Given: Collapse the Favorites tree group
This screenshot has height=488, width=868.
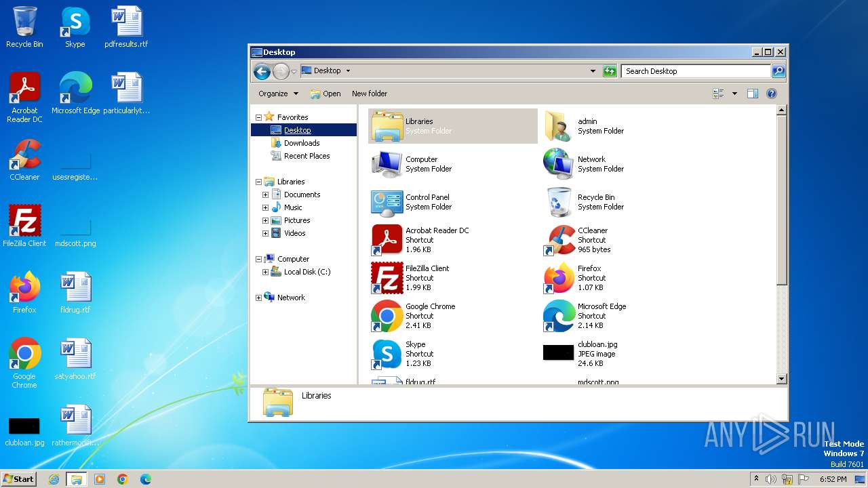Looking at the screenshot, I should [258, 117].
